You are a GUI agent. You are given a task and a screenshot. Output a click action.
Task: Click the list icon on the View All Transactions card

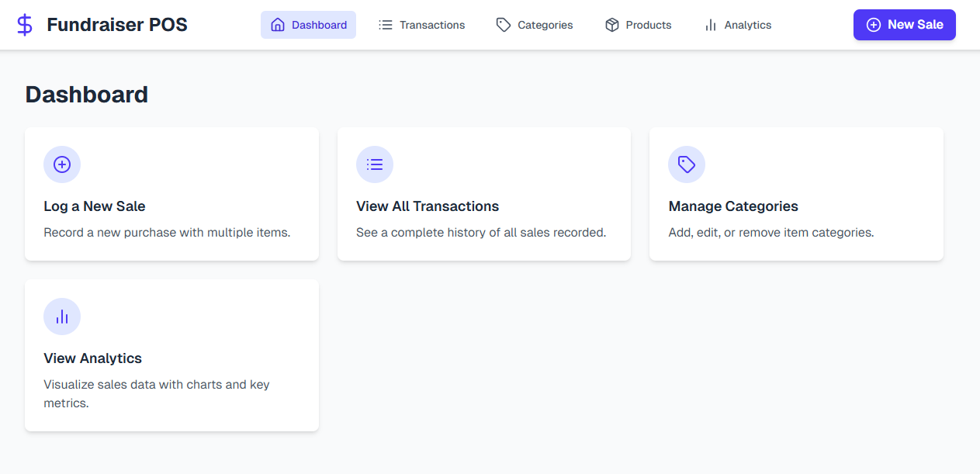[x=375, y=164]
